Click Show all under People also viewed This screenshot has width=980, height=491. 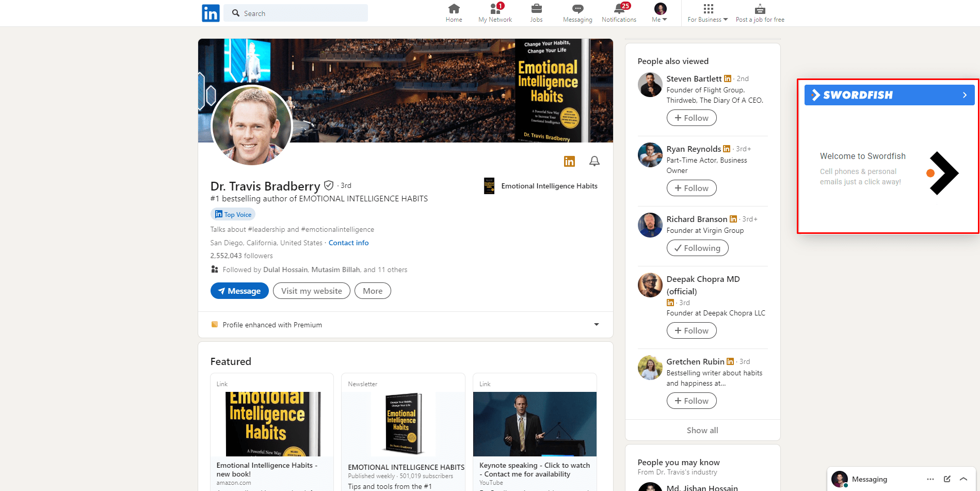pyautogui.click(x=702, y=430)
